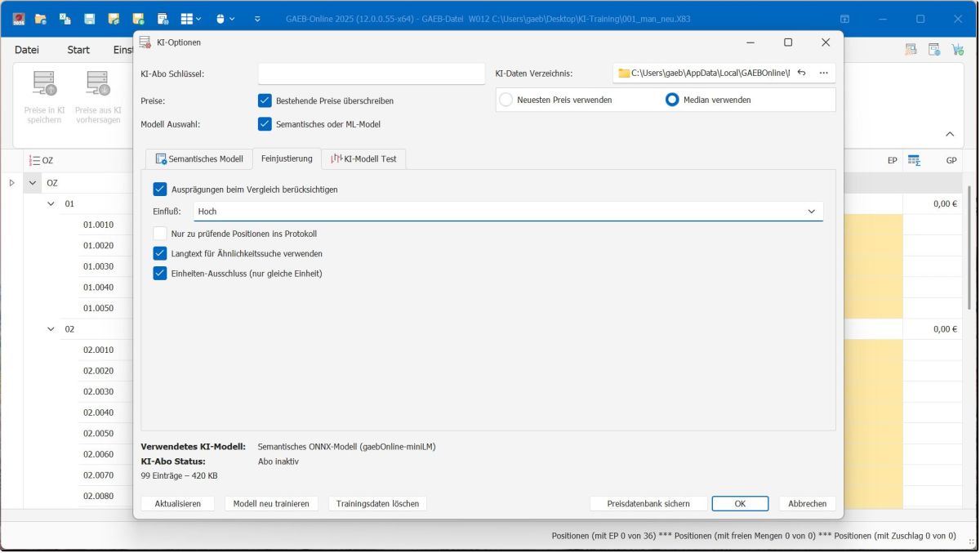Open the grid layout dropdown in title bar
Image resolution: width=980 pixels, height=553 pixels.
point(191,18)
